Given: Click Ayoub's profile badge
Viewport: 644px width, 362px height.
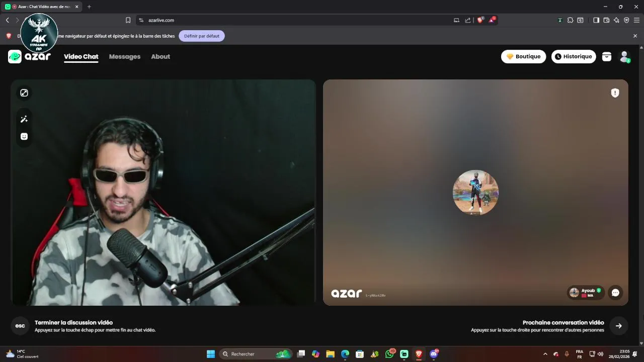Looking at the screenshot, I should click(x=586, y=293).
